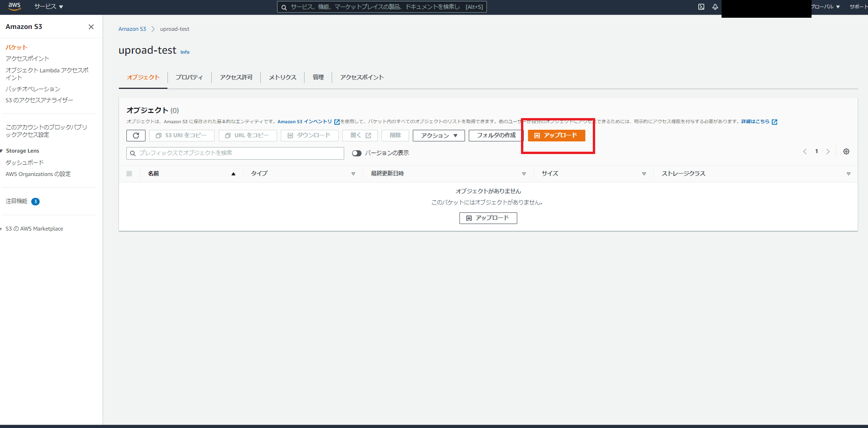Open the グローバル region dropdown
This screenshot has height=428, width=868.
click(826, 7)
